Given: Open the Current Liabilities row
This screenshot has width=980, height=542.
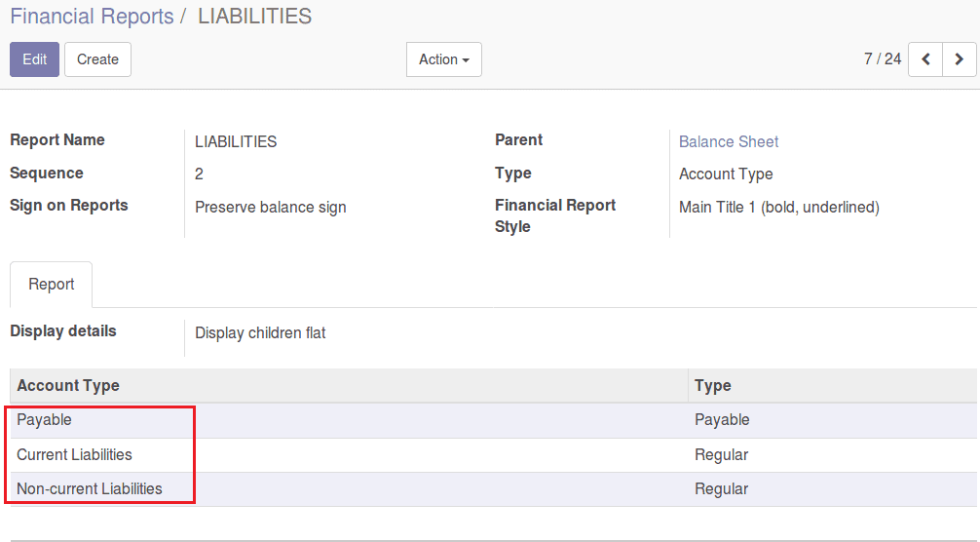Looking at the screenshot, I should click(x=494, y=455).
